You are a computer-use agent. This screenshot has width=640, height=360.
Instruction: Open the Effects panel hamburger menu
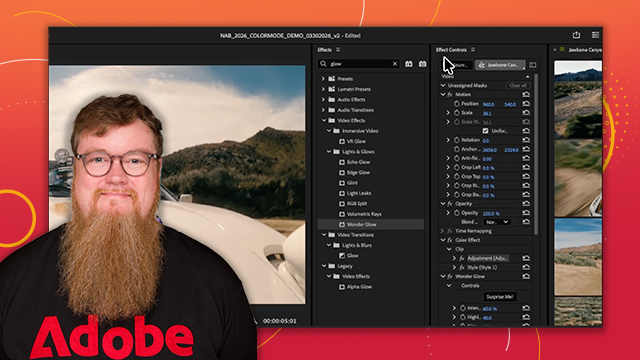pyautogui.click(x=338, y=50)
